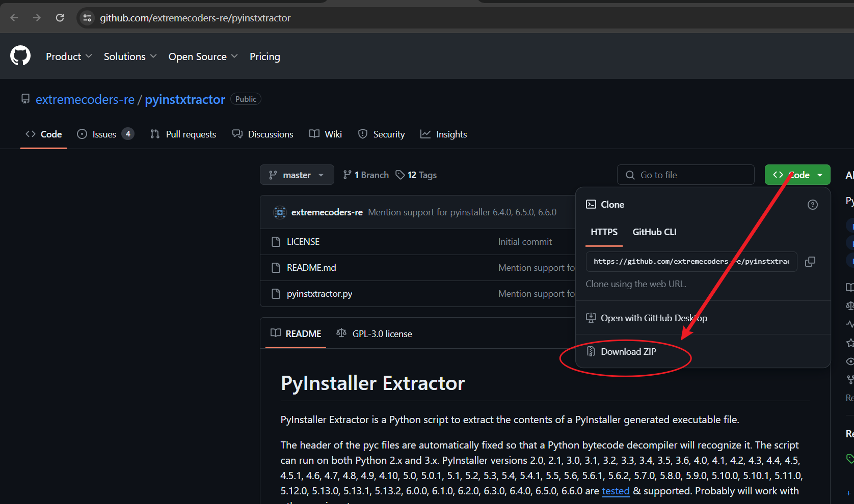Screen dimensions: 854x504
Task: Open latest commit message about pyinstaller 6.4.0
Action: pos(462,212)
